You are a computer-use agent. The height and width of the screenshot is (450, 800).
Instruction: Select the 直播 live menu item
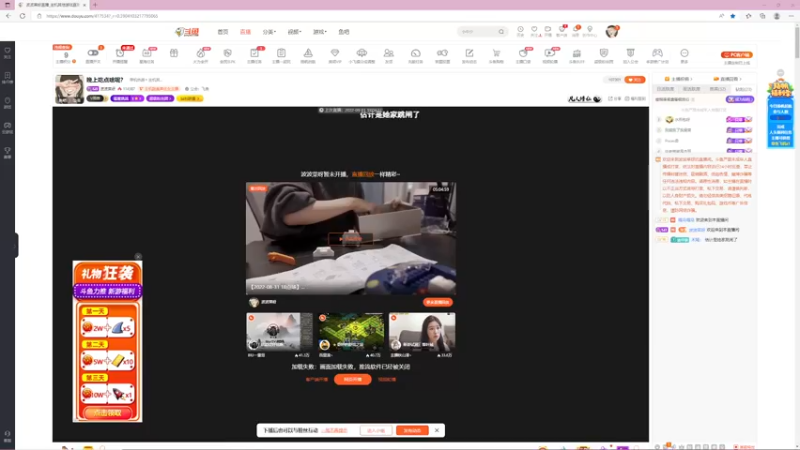[245, 32]
